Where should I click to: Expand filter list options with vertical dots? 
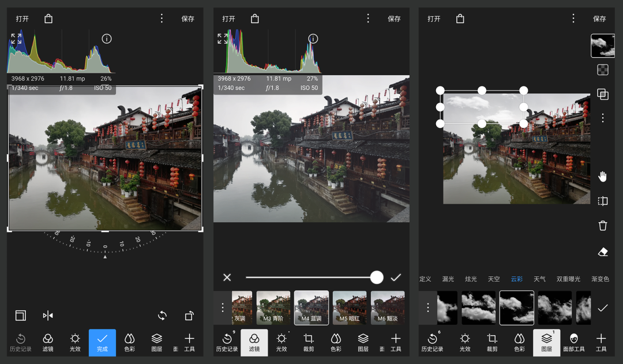(223, 307)
